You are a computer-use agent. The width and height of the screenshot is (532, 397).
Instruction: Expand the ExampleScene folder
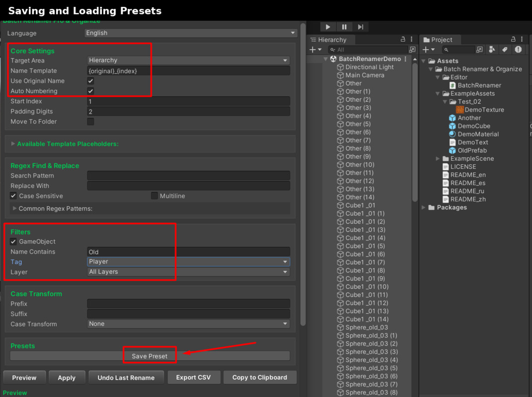tap(438, 159)
